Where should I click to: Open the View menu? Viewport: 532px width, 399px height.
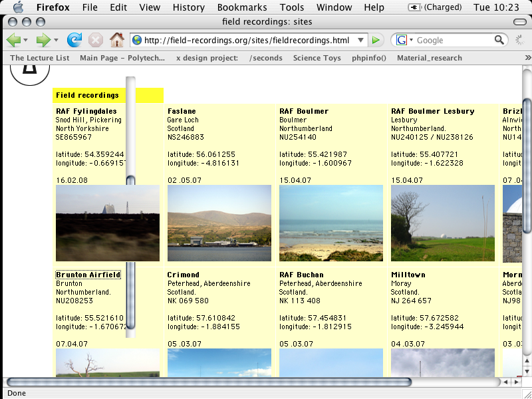150,7
